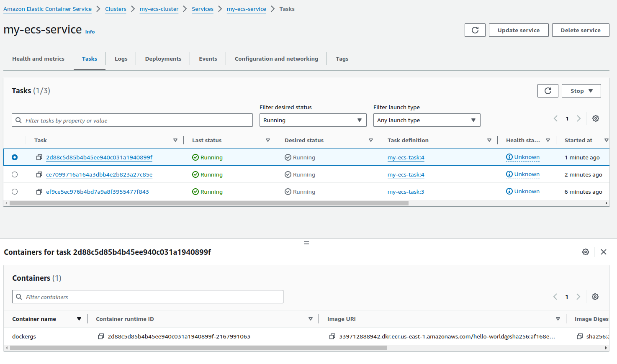Refresh the service with the top refresh icon
Screen dimensions: 617x364
(x=475, y=30)
